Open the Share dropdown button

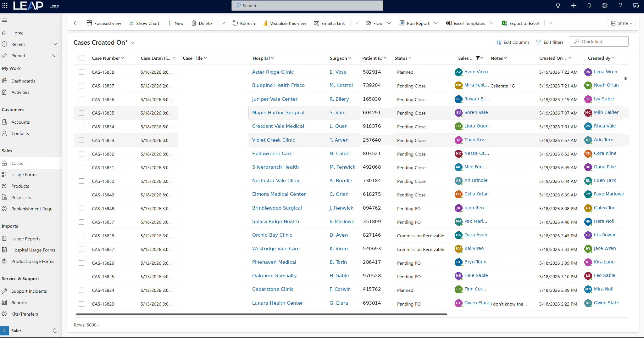point(622,23)
